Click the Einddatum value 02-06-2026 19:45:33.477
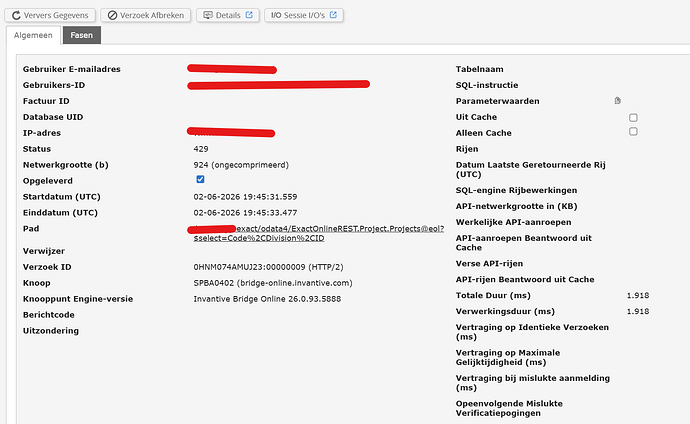690x424 pixels. coord(245,212)
